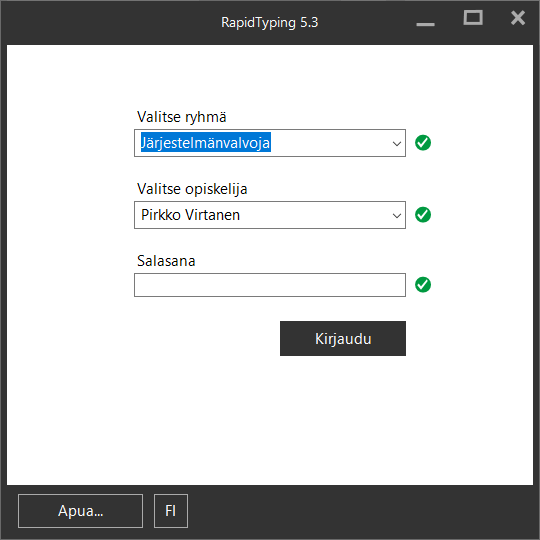Viewport: 540px width, 540px height.
Task: Click the green checkmark beside Pirkko Virtanen
Action: tap(423, 215)
